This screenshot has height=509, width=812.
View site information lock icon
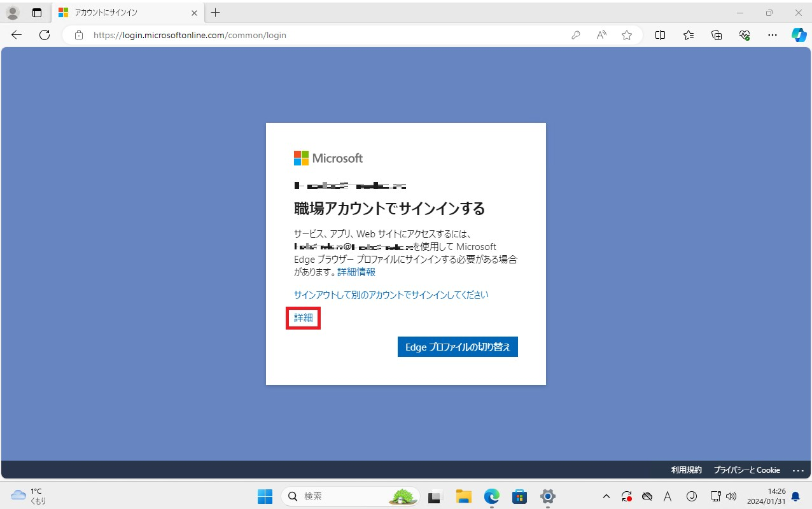79,35
